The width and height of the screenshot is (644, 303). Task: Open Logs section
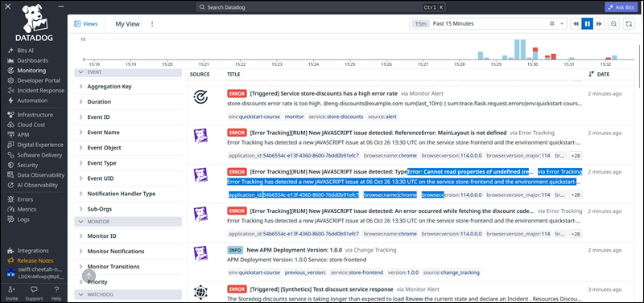[23, 219]
